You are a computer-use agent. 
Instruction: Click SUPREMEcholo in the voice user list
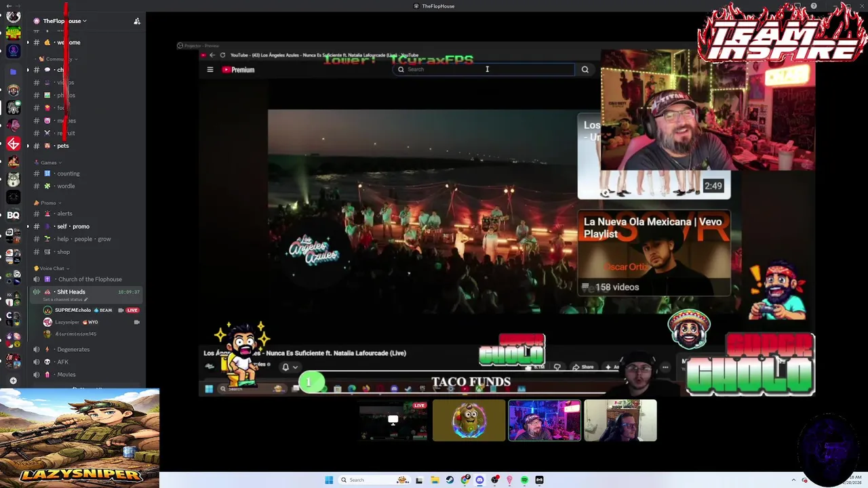[73, 310]
